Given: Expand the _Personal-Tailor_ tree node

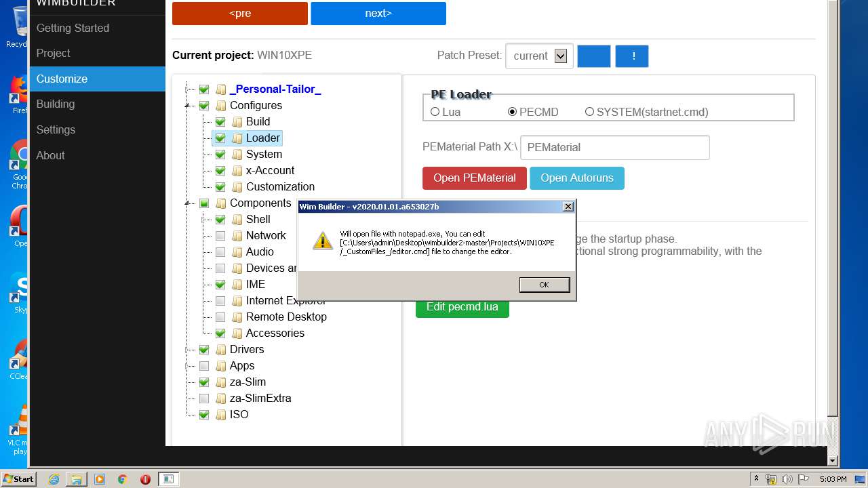Looking at the screenshot, I should 188,89.
